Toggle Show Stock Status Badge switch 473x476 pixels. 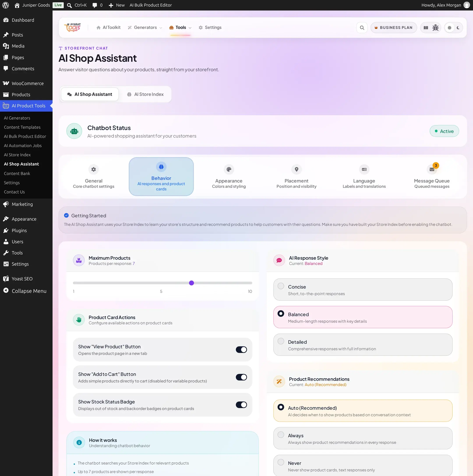[x=241, y=405]
